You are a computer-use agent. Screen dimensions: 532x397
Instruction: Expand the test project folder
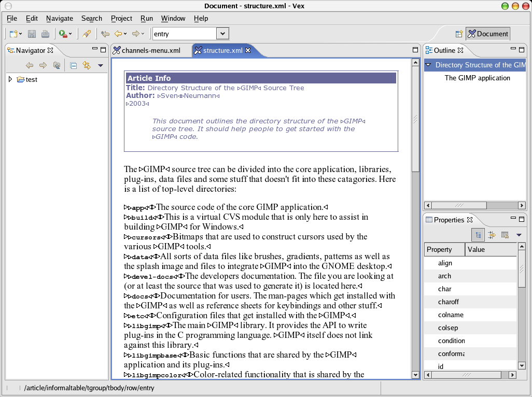click(10, 79)
